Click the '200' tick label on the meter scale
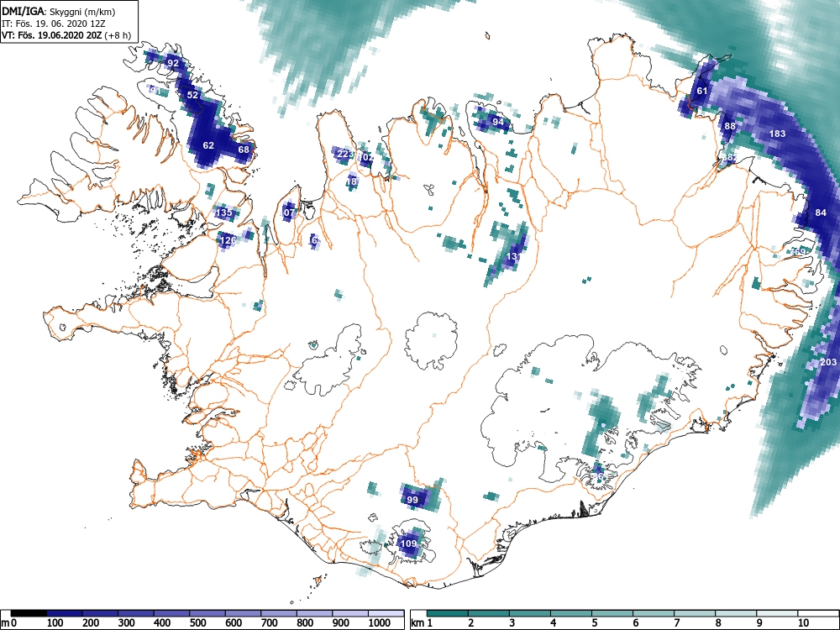This screenshot has width=840, height=630. pos(91,623)
